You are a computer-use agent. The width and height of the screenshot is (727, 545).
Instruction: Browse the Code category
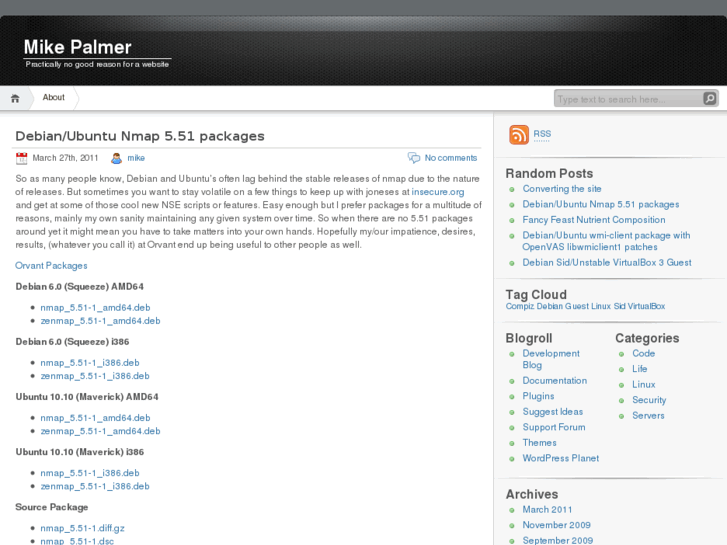click(644, 353)
